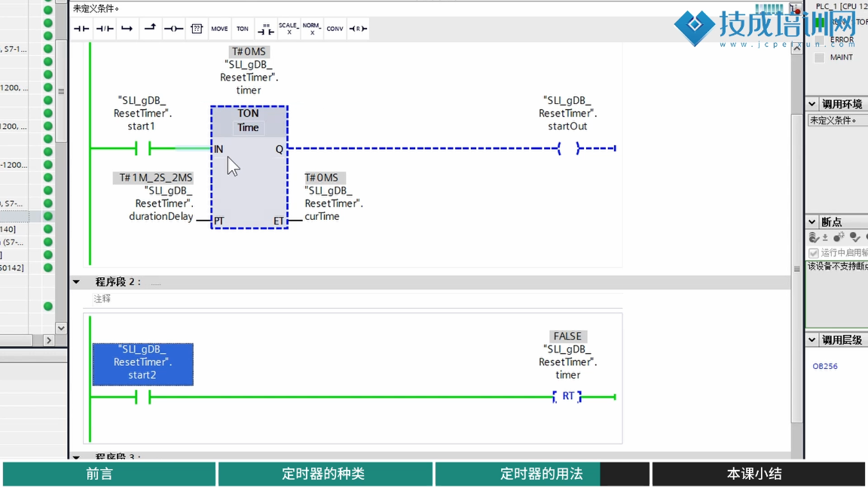Open the 定时器的种类 chapter tab
Viewport: 868px width, 488px height.
[x=325, y=474]
